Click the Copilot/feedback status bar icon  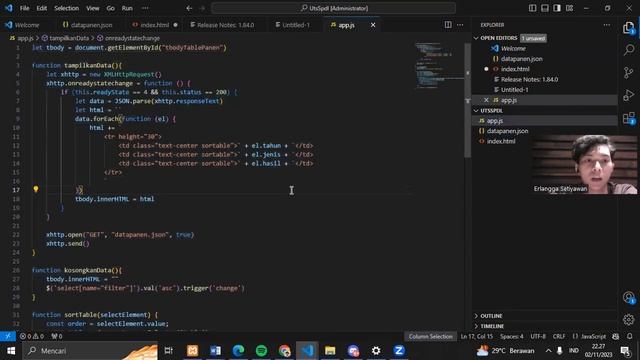(x=616, y=336)
